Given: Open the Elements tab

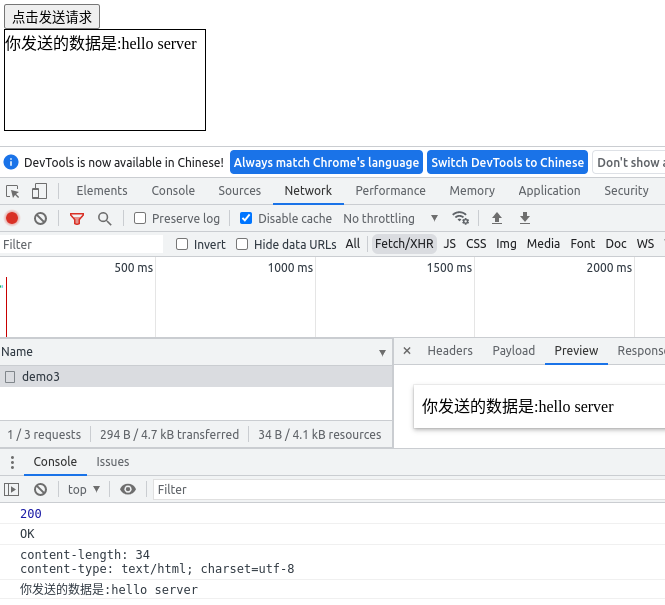Looking at the screenshot, I should 102,191.
